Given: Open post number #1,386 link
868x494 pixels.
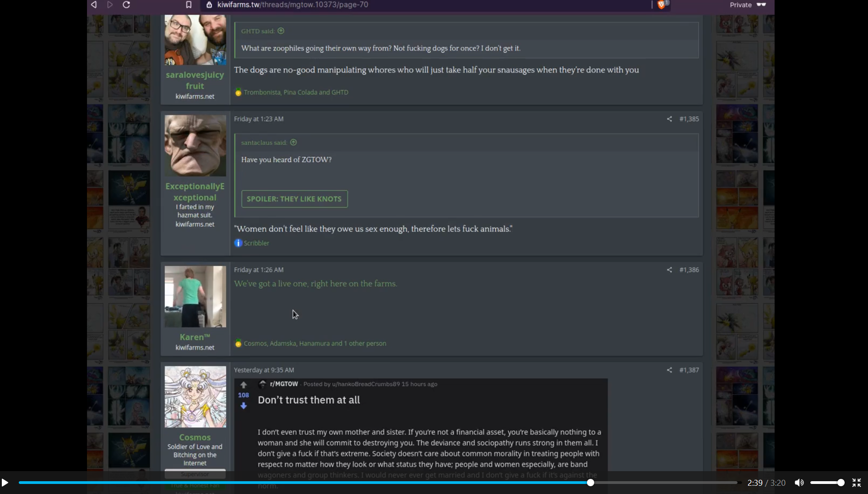Looking at the screenshot, I should [689, 270].
